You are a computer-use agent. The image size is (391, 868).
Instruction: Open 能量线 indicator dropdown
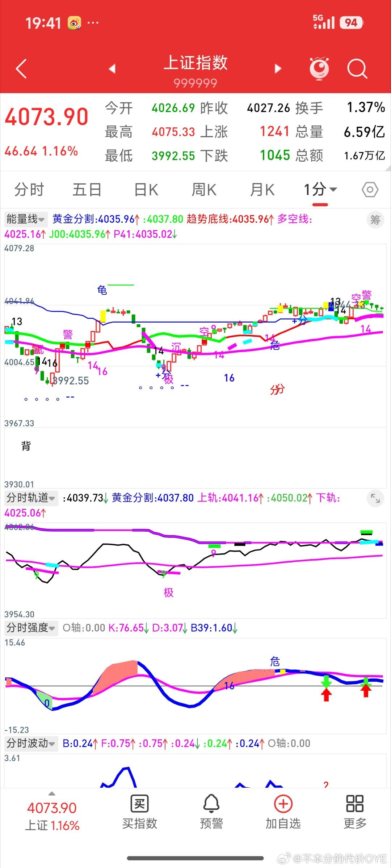26,219
